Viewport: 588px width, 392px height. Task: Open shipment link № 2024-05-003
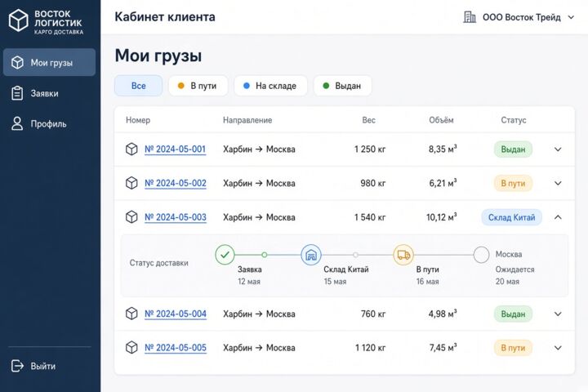click(x=176, y=217)
